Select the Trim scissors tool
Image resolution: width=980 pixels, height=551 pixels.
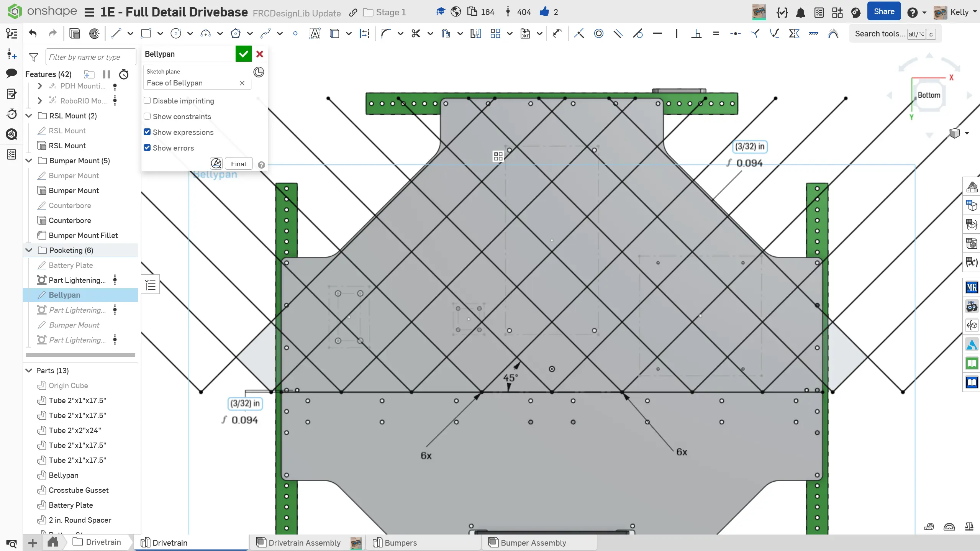(416, 34)
